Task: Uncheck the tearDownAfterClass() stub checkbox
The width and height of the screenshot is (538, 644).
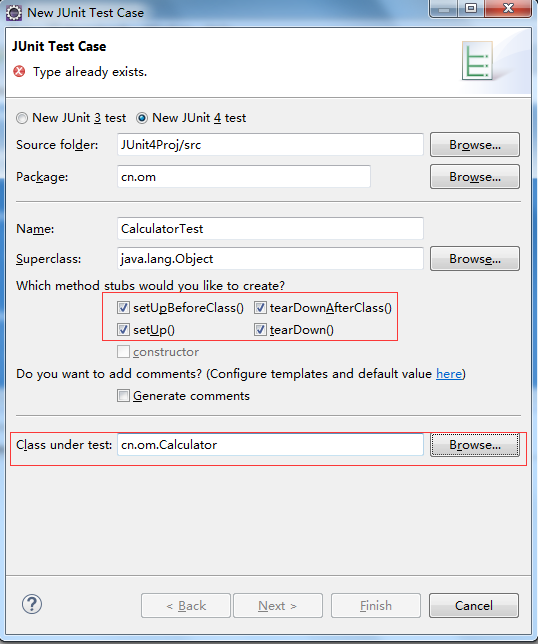Action: point(260,308)
